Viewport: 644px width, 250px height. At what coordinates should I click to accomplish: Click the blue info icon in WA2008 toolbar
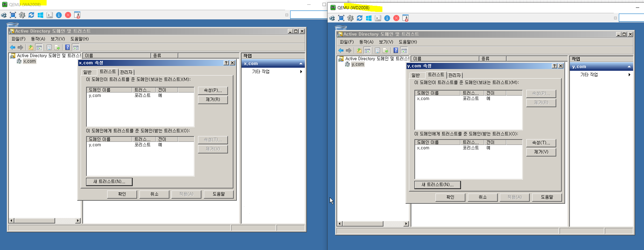click(x=59, y=15)
